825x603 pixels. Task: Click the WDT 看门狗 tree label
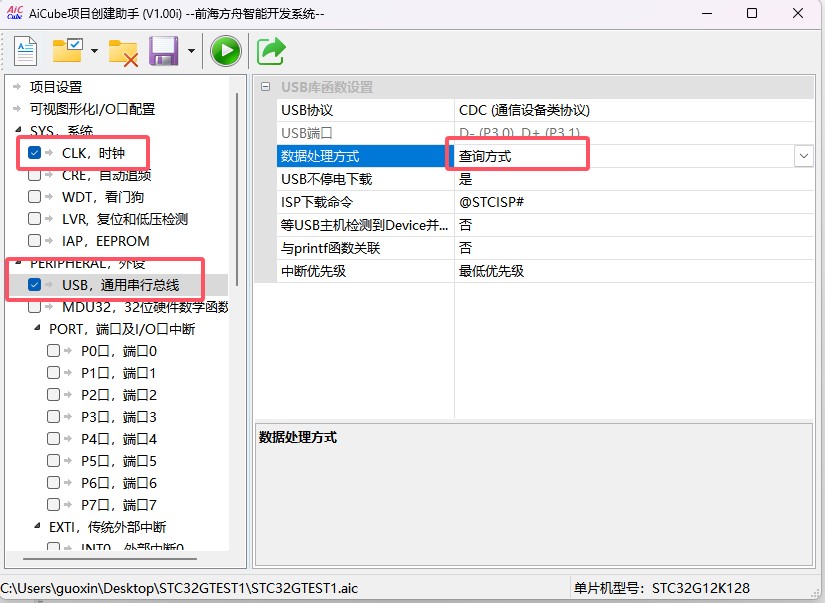(103, 197)
